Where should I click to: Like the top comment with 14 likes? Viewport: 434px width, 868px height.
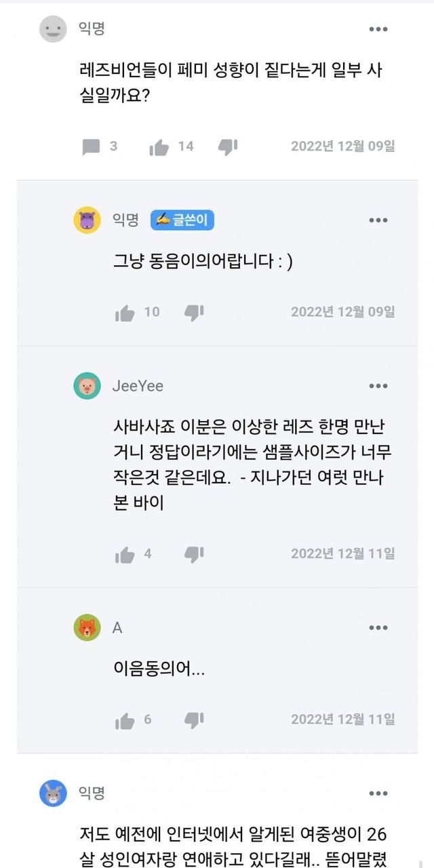point(159,146)
